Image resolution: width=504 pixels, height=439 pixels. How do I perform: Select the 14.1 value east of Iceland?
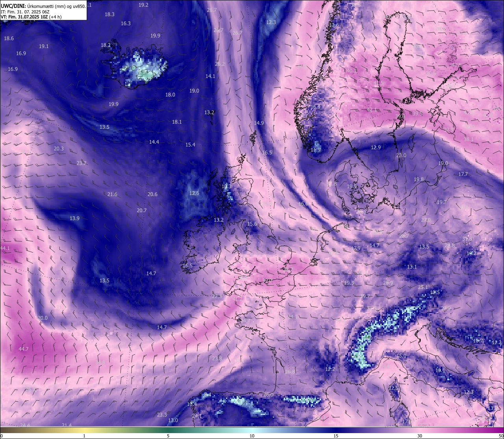(210, 76)
